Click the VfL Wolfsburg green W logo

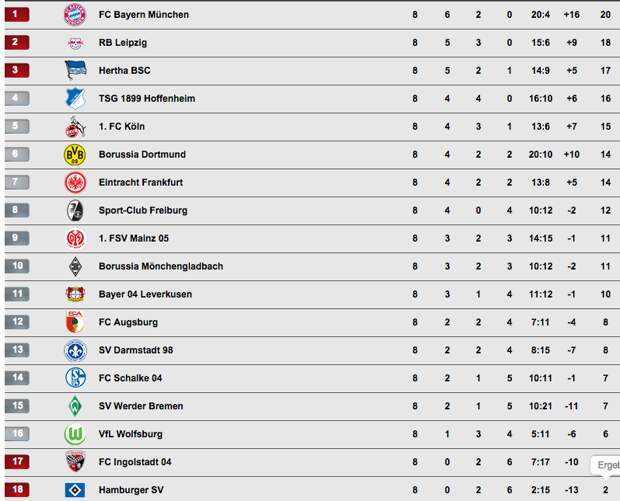pos(75,434)
